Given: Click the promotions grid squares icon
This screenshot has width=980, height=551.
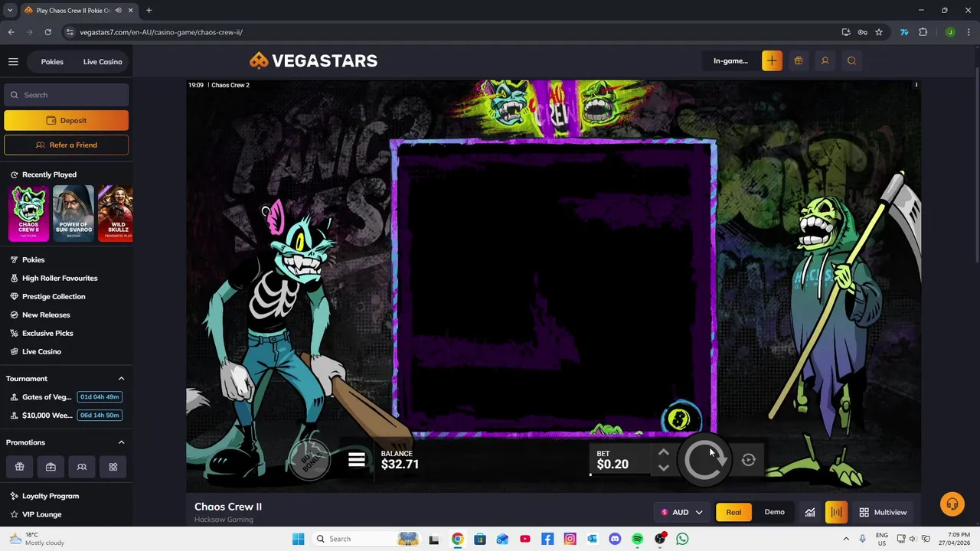Looking at the screenshot, I should coord(113,467).
